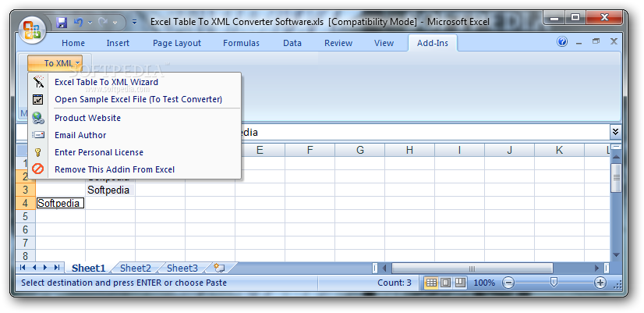
Task: Select column E header
Action: click(x=260, y=151)
